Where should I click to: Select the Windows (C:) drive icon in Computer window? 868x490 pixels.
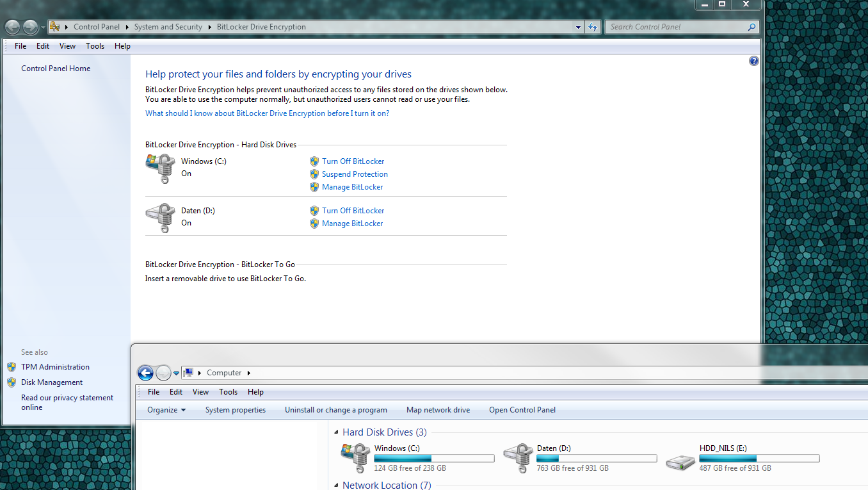[356, 458]
